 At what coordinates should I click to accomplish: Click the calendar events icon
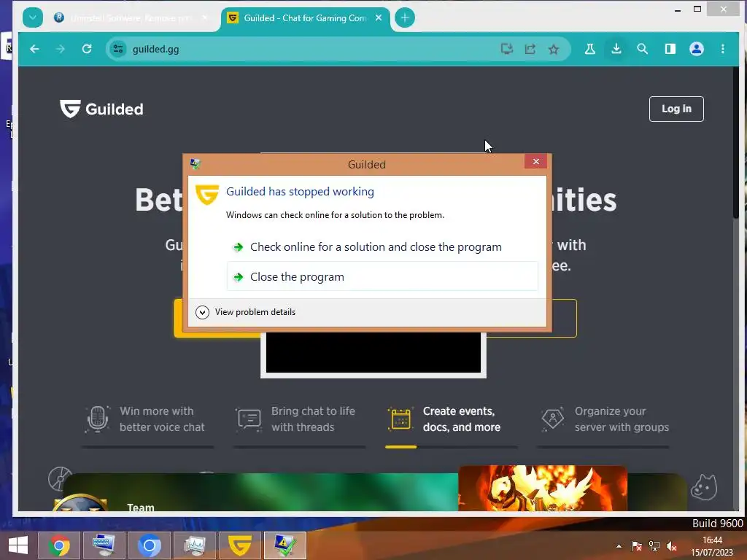pyautogui.click(x=400, y=419)
